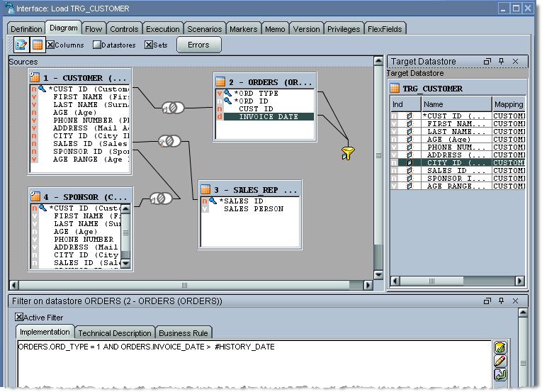Viewport: 542px width, 392px height.
Task: Click the indicator icon in the CITY ID target row
Action: [x=410, y=162]
